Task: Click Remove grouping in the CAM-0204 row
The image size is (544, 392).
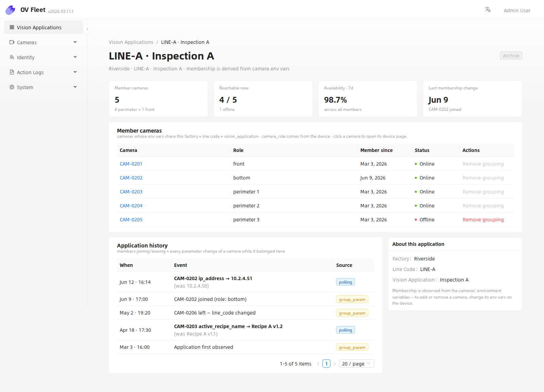Action: coord(483,206)
